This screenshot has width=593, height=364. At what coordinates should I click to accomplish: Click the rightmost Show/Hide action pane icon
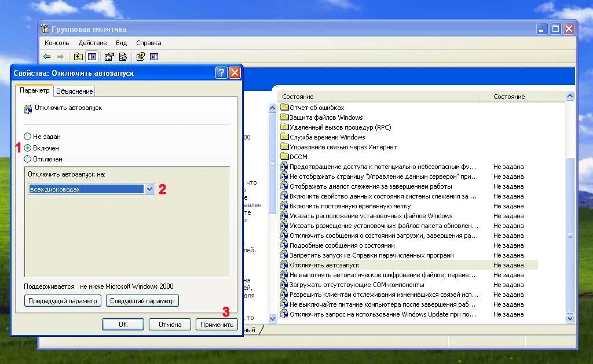pyautogui.click(x=154, y=57)
